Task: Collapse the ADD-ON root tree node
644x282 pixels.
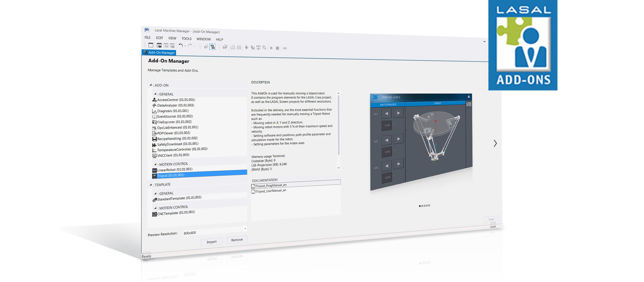Action: pos(150,85)
